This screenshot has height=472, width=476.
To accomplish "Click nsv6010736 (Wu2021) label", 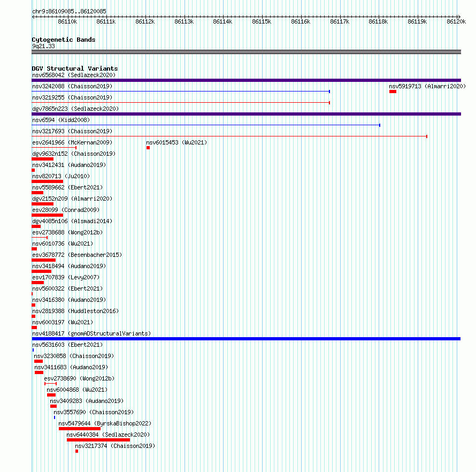I will 63,243.
